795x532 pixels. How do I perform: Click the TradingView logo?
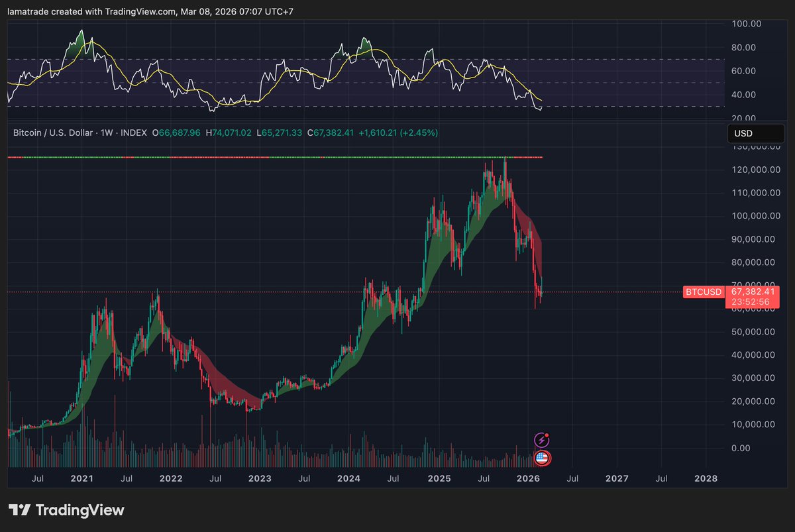[66, 510]
